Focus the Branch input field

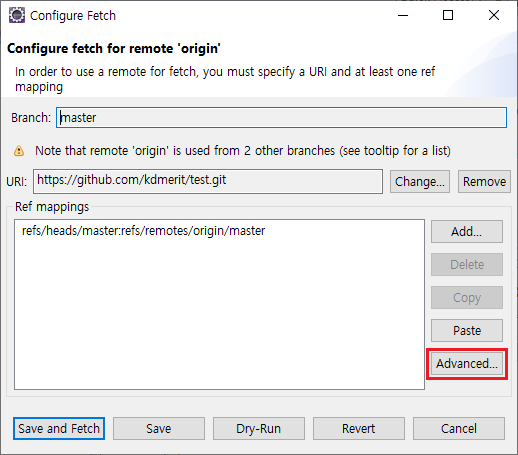pyautogui.click(x=281, y=117)
